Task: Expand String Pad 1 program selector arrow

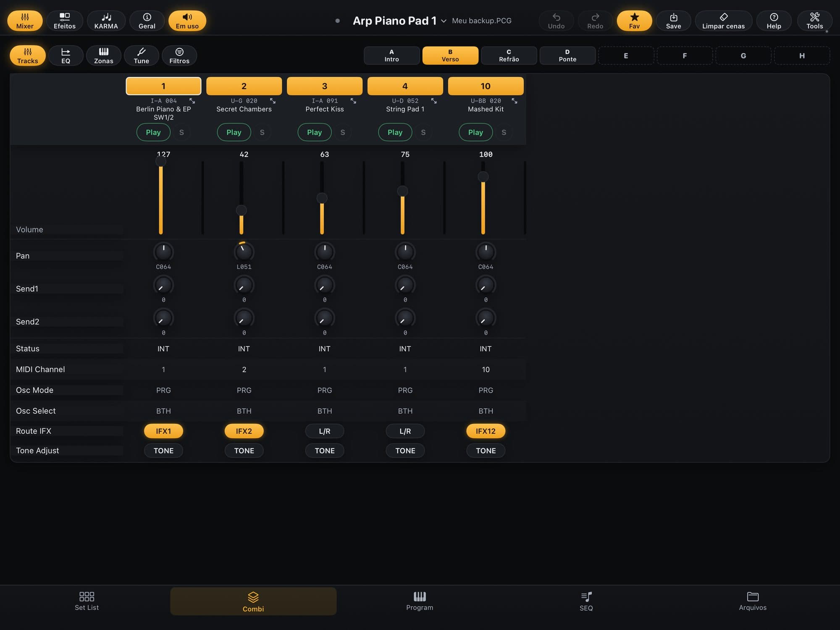Action: pos(434,101)
